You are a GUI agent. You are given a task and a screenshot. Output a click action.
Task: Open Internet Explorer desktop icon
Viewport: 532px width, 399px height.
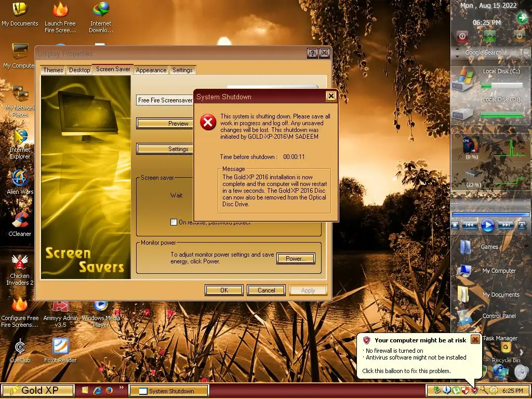pos(20,144)
